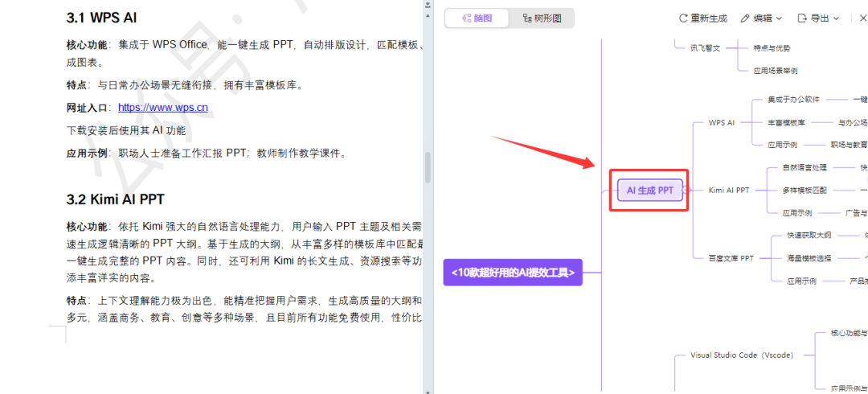Click the 3.1 WPS AI heading

[101, 18]
